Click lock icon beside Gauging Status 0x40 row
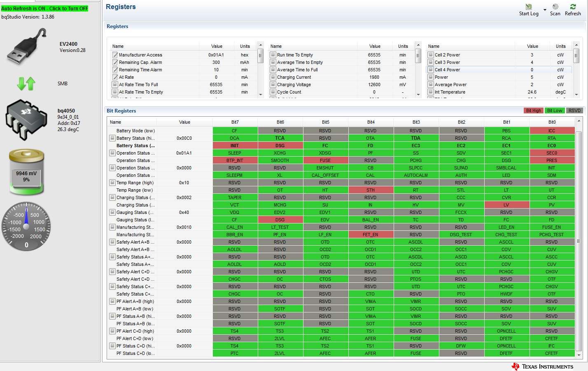This screenshot has height=371, width=588. pyautogui.click(x=112, y=212)
